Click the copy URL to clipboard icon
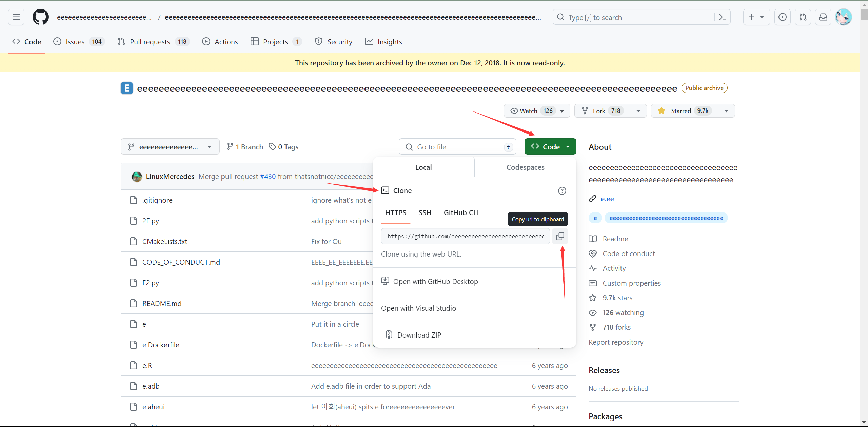868x427 pixels. click(560, 236)
